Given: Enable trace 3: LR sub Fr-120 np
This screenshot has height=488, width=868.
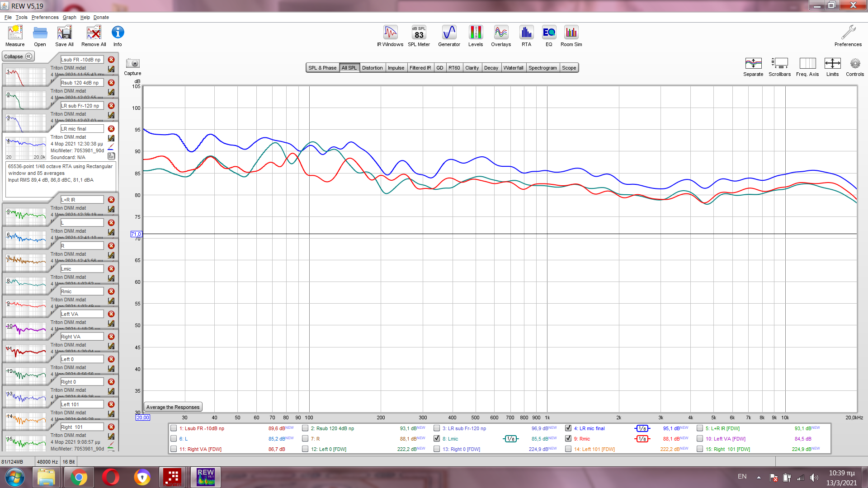Looking at the screenshot, I should coord(437,428).
